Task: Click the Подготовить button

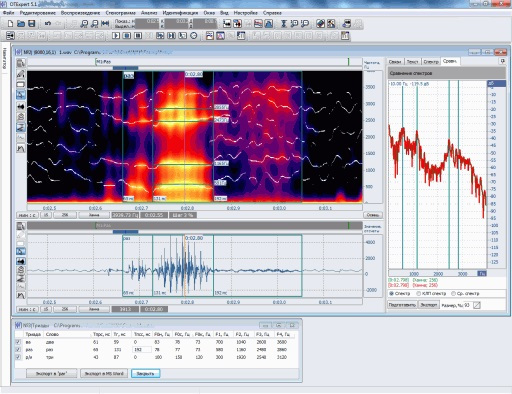Action: tap(402, 305)
